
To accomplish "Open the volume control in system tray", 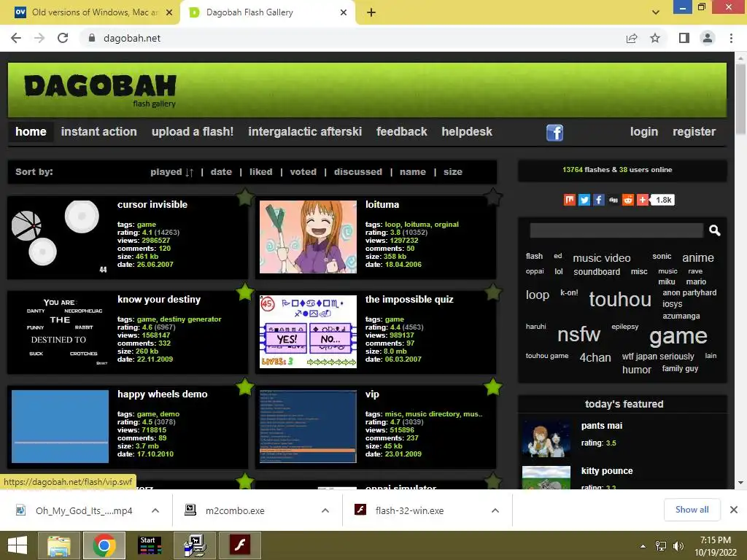I will coord(678,546).
